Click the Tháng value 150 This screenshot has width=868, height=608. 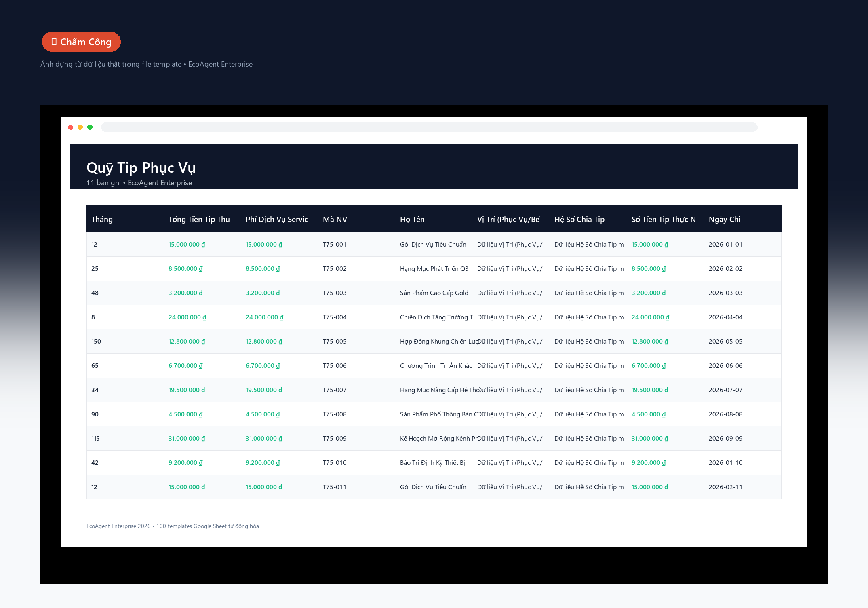tap(96, 341)
